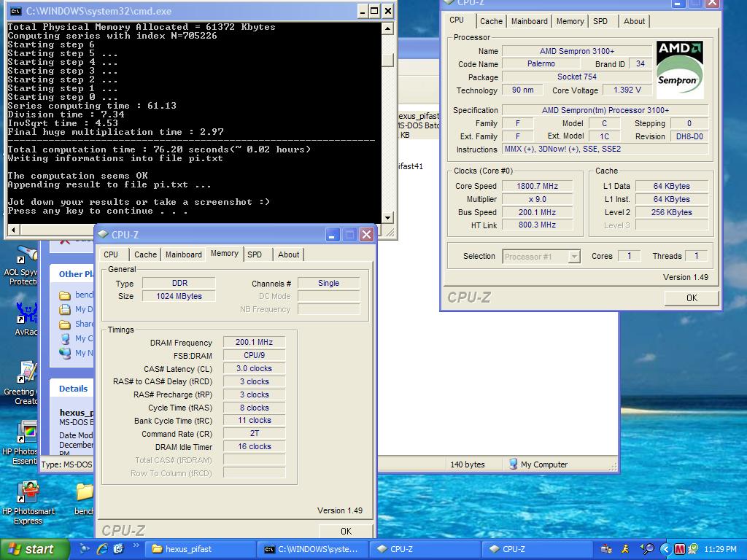This screenshot has width=747, height=560.
Task: Click the AMD Sempron logo in CPU-Z
Action: [x=680, y=69]
